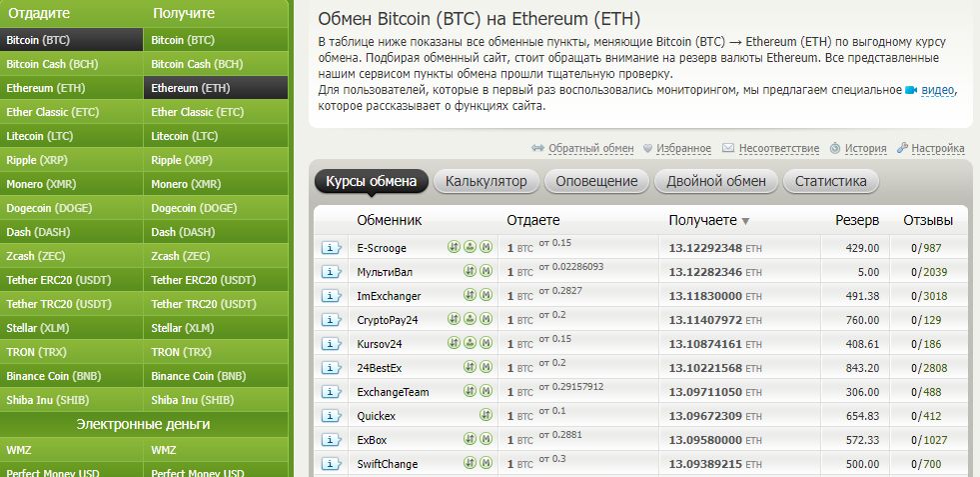980x477 pixels.
Task: Click the M badge in E-Scrooge row
Action: pyautogui.click(x=486, y=247)
